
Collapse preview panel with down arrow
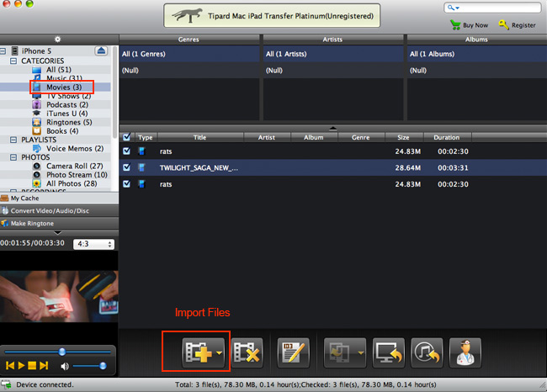58,233
